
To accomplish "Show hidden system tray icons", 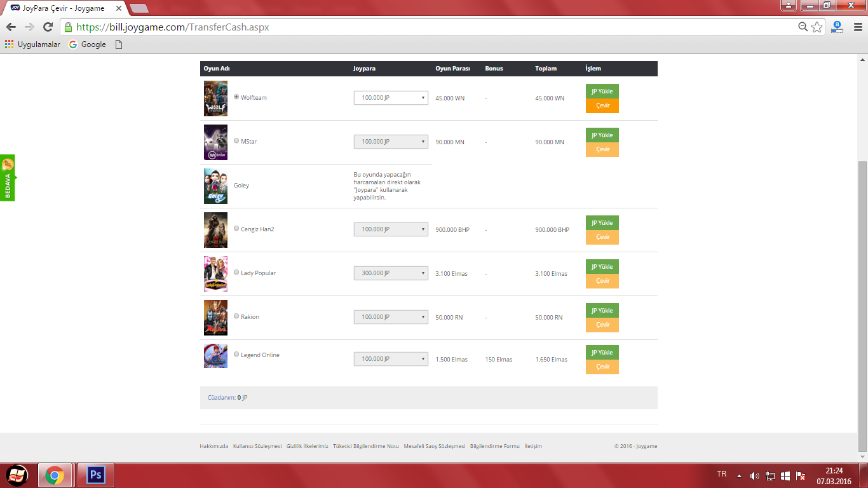I will click(739, 476).
